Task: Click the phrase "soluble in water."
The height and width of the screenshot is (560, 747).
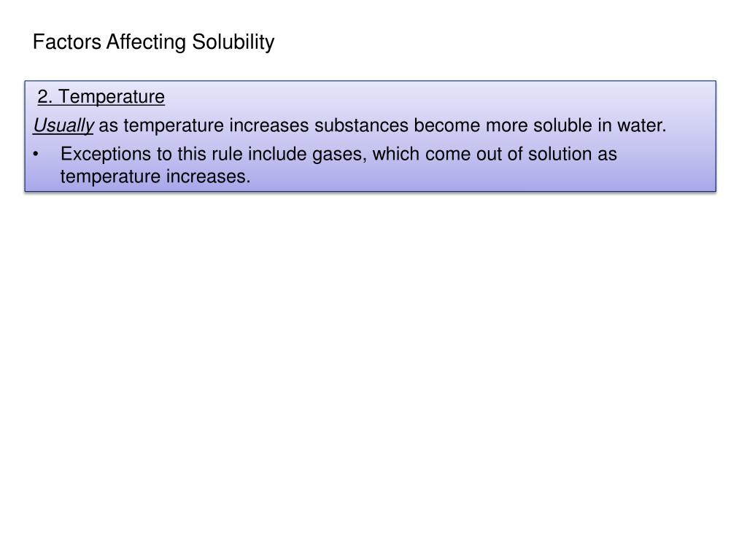Action: pos(600,125)
